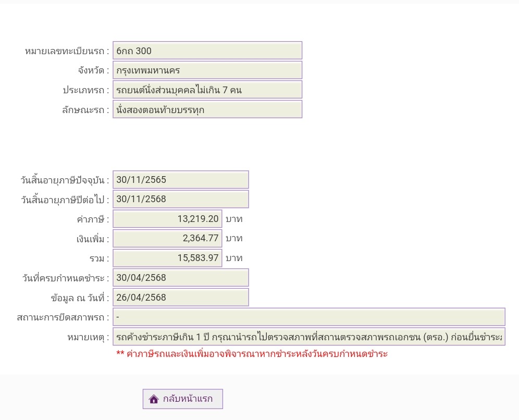Click the tax amount field 13,219.20

tap(167, 219)
